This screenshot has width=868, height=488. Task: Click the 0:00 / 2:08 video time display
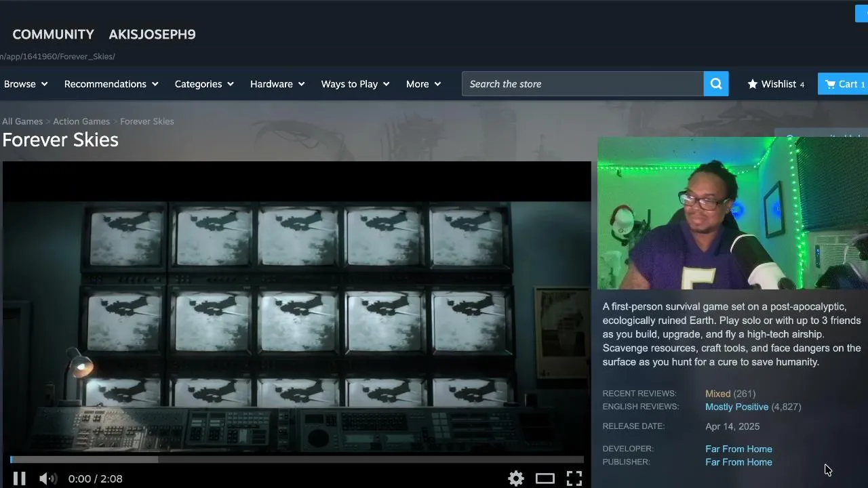96,479
